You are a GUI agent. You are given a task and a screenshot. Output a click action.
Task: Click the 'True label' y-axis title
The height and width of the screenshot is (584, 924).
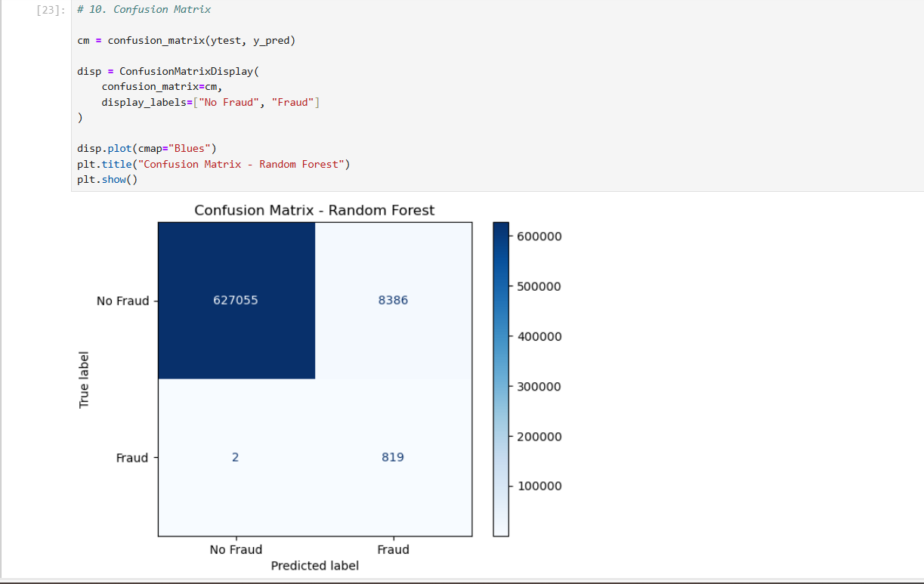point(84,379)
